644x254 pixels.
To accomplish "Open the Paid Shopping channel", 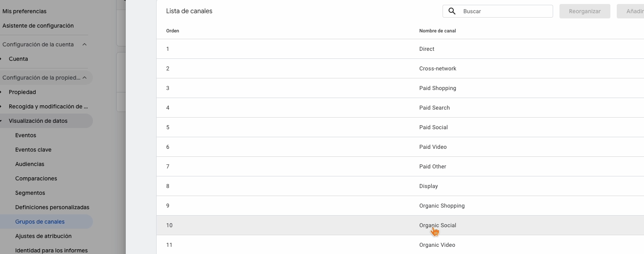I will [x=437, y=88].
